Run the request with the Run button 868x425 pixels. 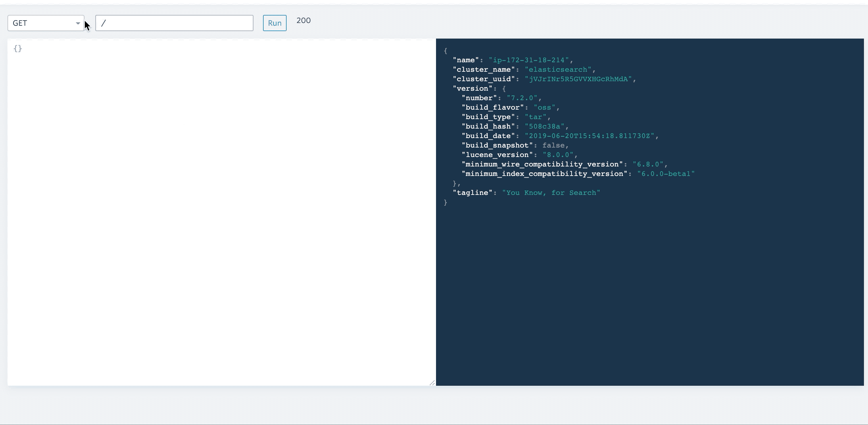coord(274,23)
